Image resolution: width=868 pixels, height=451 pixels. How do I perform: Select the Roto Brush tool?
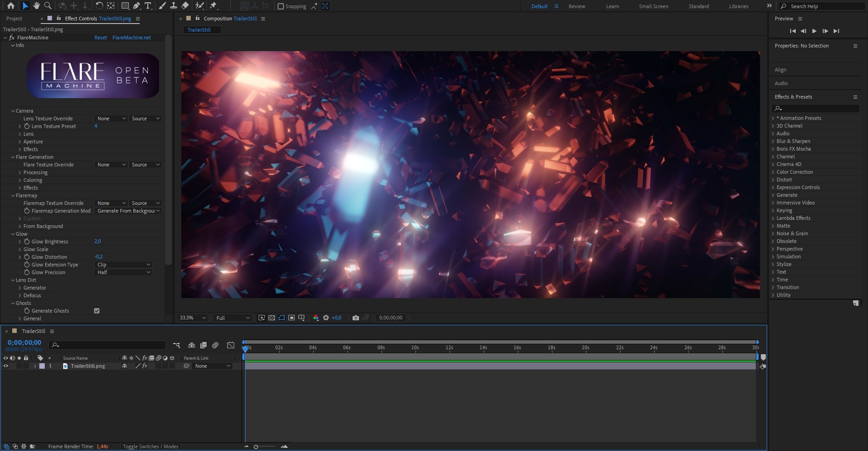click(199, 6)
